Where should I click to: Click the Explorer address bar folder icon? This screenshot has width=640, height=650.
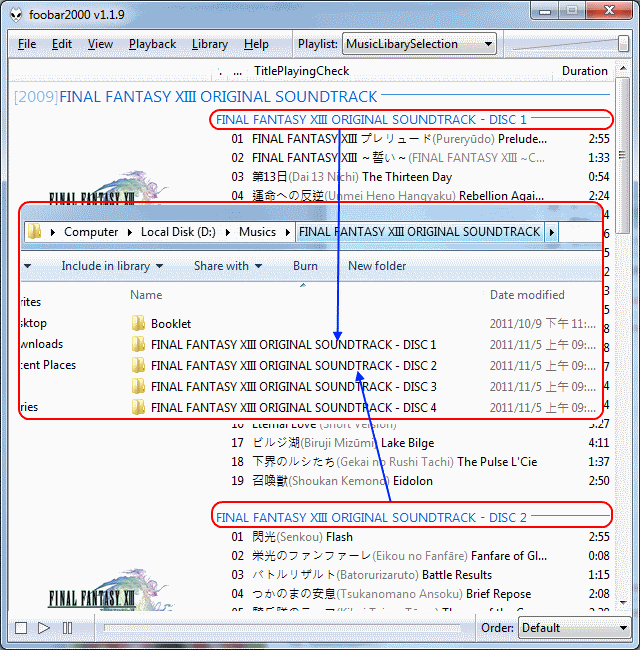click(34, 232)
